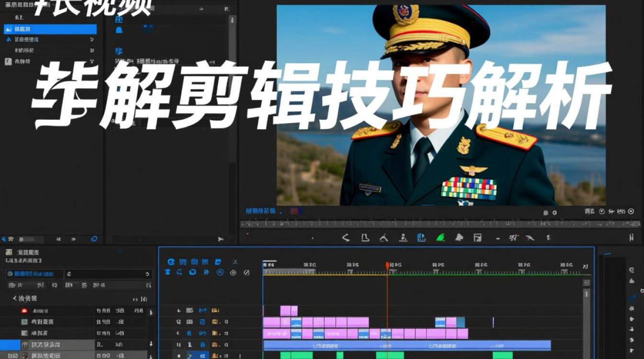This screenshot has width=644, height=359.
Task: Click the left-angle bracket icon in the monitor toolbar
Action: pos(345,237)
